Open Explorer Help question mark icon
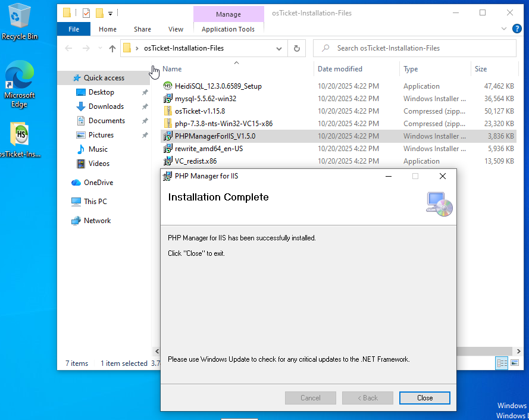Image resolution: width=529 pixels, height=420 pixels. 517,29
